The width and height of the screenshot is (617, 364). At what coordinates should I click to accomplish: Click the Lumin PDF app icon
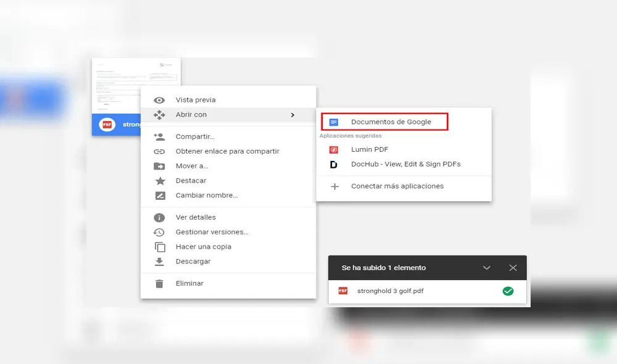pyautogui.click(x=335, y=149)
